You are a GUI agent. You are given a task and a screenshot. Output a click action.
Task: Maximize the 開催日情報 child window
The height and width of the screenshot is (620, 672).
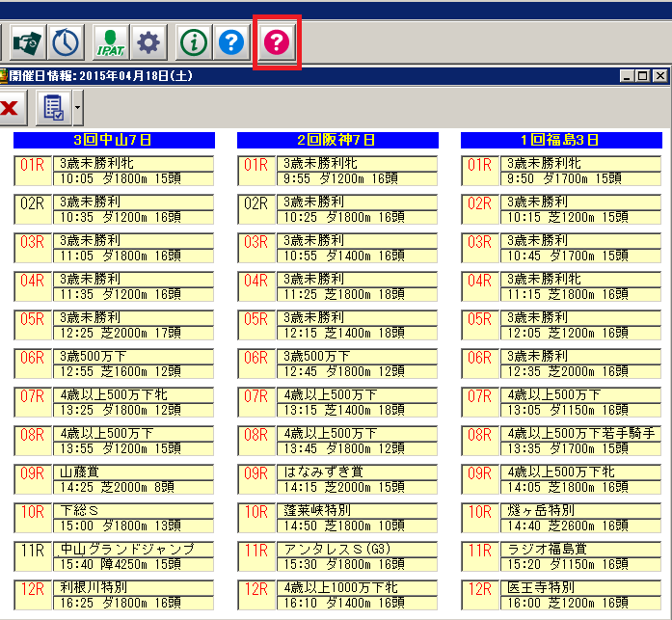(643, 76)
